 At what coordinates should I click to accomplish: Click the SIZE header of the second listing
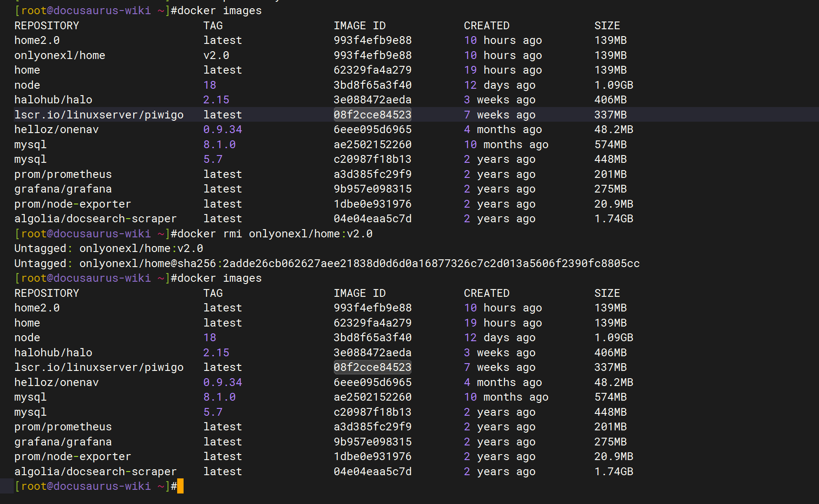tap(607, 293)
